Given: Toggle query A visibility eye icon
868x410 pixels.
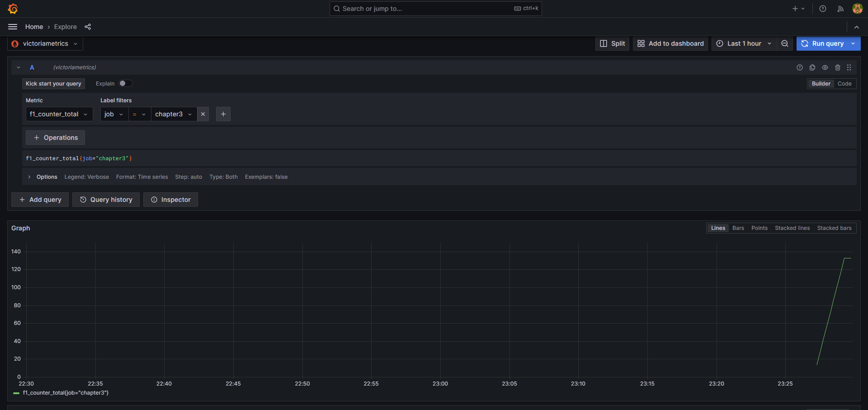Looking at the screenshot, I should point(825,67).
